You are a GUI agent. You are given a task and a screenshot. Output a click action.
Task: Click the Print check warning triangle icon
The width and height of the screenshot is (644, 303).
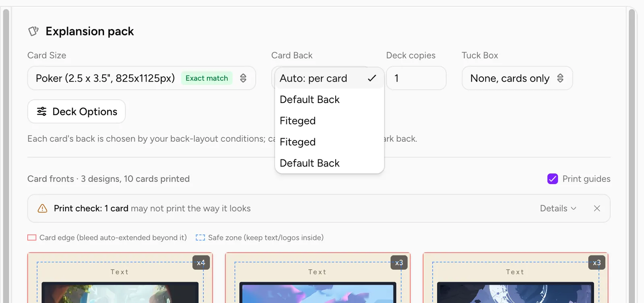[42, 208]
